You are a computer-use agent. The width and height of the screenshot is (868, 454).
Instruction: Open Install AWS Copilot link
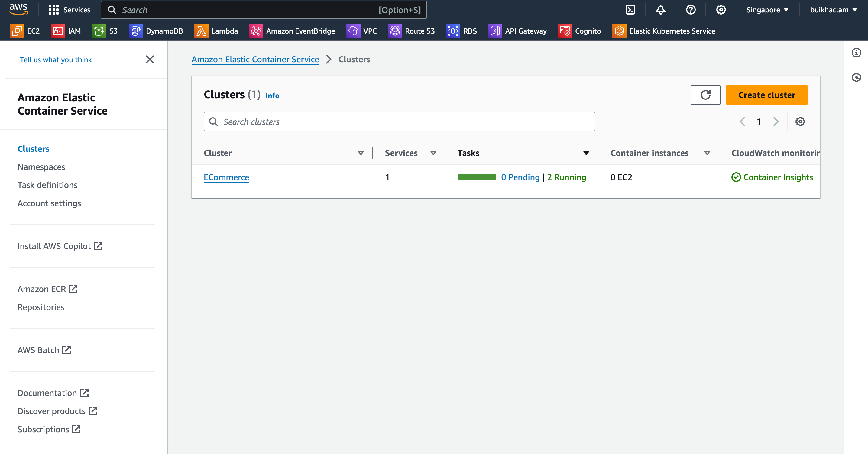(x=60, y=246)
